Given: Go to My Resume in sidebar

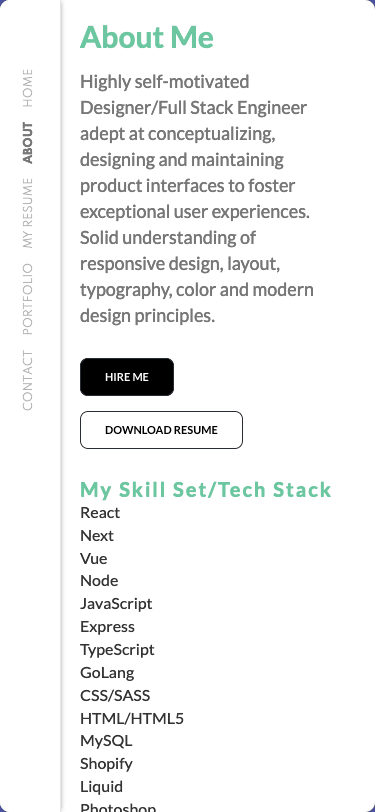Looking at the screenshot, I should (x=28, y=213).
